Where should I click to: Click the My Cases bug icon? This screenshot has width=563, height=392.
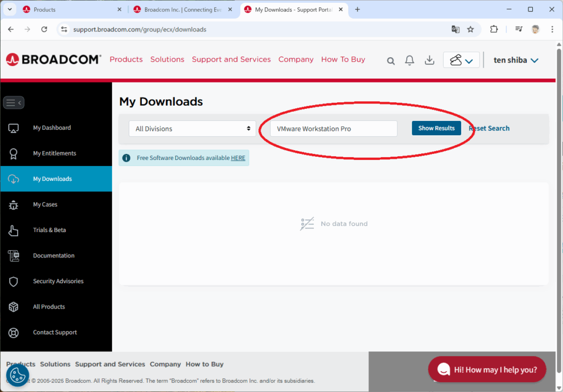pos(14,205)
